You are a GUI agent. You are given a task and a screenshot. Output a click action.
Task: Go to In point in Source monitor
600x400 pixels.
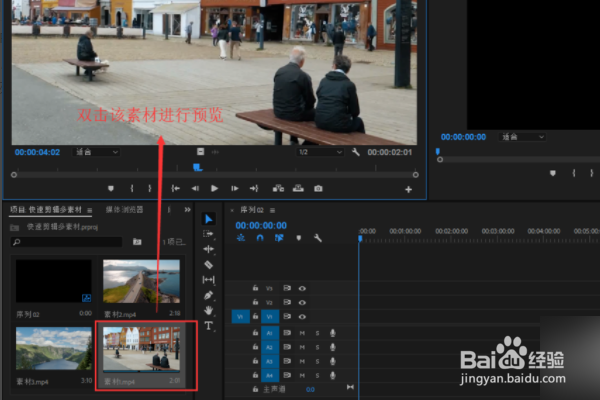coord(175,188)
